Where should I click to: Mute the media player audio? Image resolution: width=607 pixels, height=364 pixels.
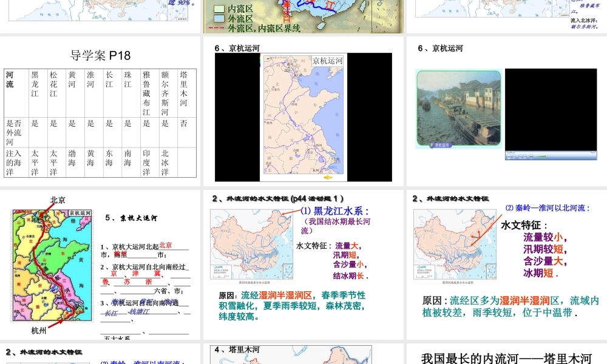(x=532, y=157)
